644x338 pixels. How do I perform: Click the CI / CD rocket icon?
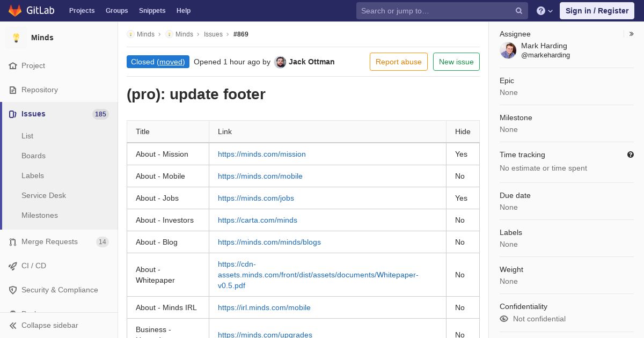point(13,266)
